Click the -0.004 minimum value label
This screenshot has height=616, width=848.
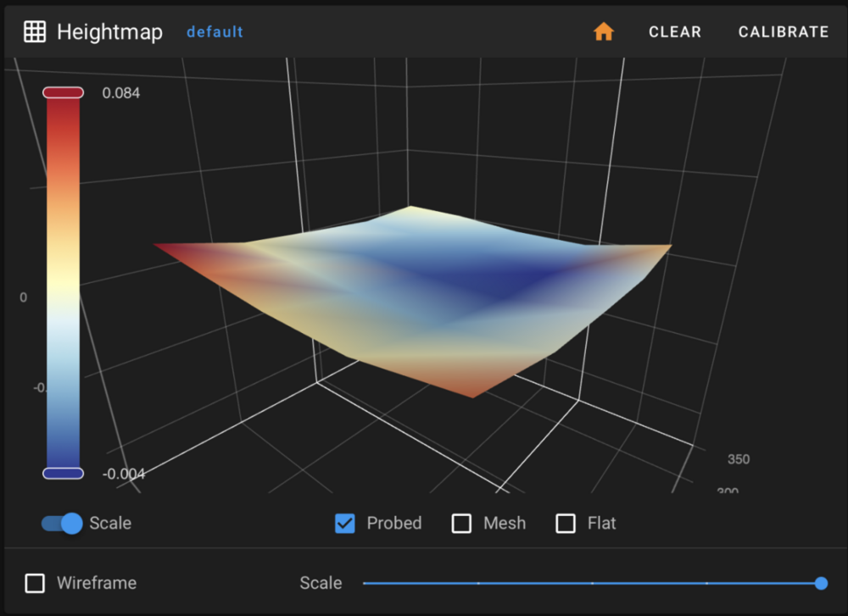pyautogui.click(x=123, y=473)
